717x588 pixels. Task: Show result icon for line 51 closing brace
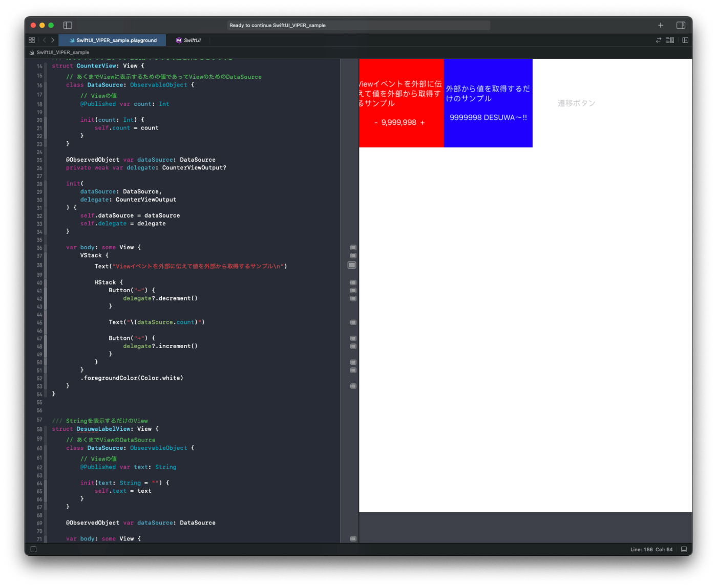tap(353, 370)
